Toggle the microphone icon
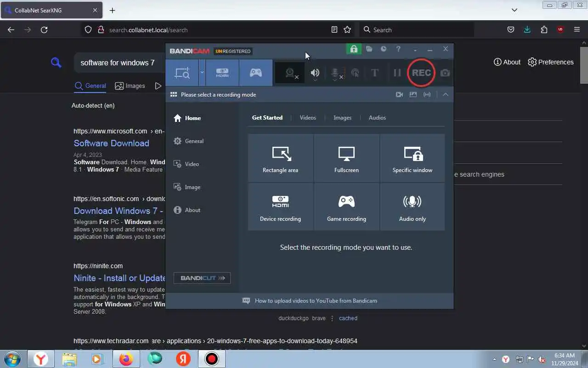 pyautogui.click(x=336, y=73)
